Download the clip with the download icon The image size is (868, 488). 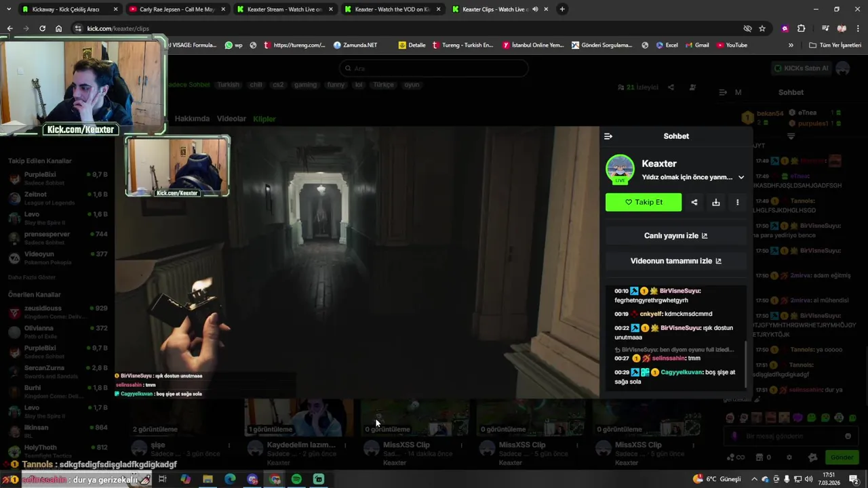pos(715,202)
